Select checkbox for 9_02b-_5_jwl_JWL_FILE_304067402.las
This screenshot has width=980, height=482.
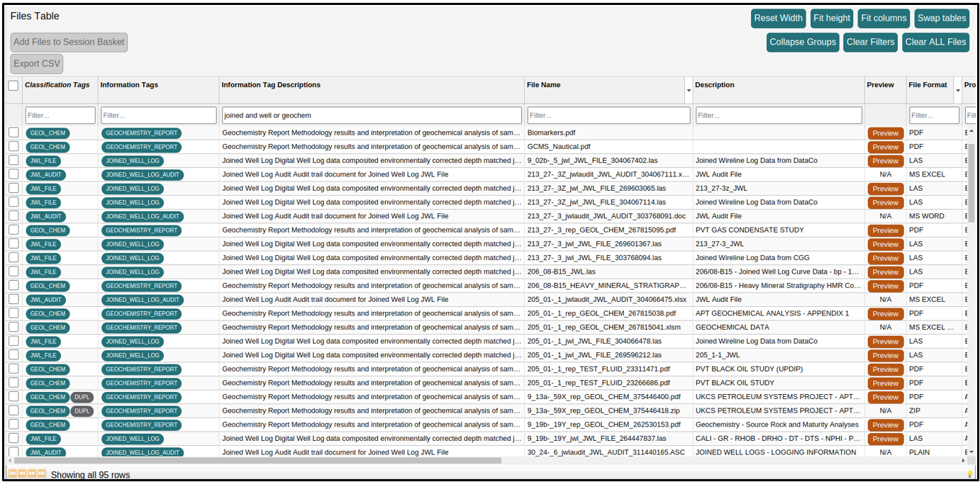13,160
